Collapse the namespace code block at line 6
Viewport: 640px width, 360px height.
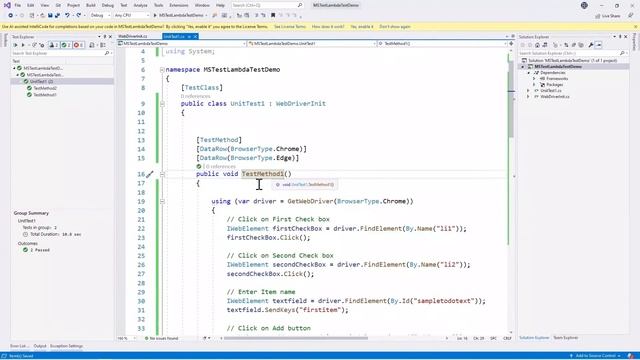point(162,70)
